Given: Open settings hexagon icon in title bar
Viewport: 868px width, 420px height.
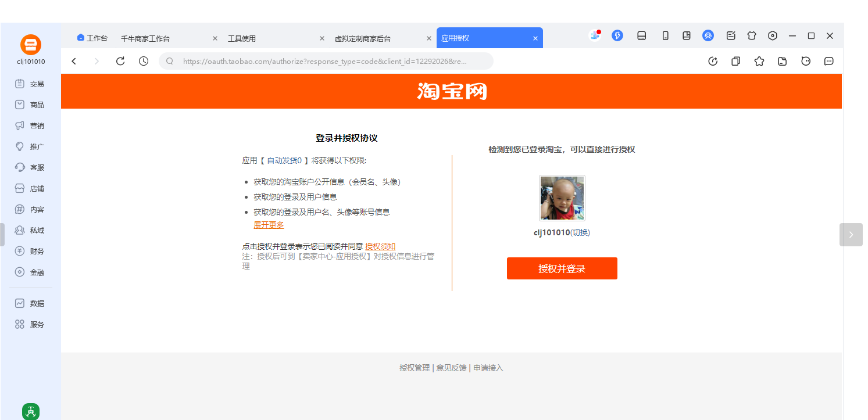Looking at the screenshot, I should (x=773, y=35).
